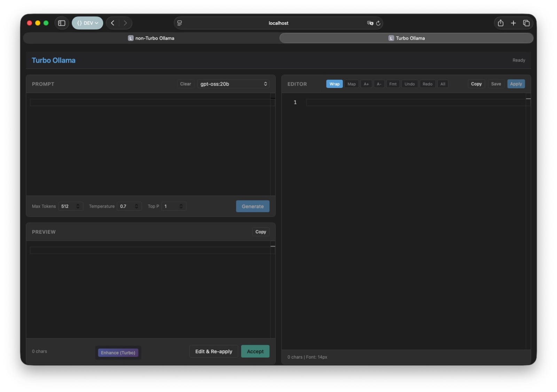Viewport: 557px width, 392px height.
Task: Undo the last editor change
Action: click(410, 84)
